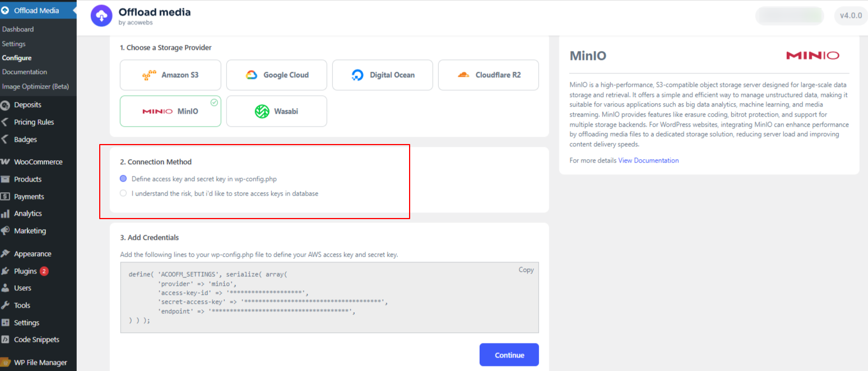The image size is (868, 371).
Task: Click the Continue button
Action: [x=509, y=355]
